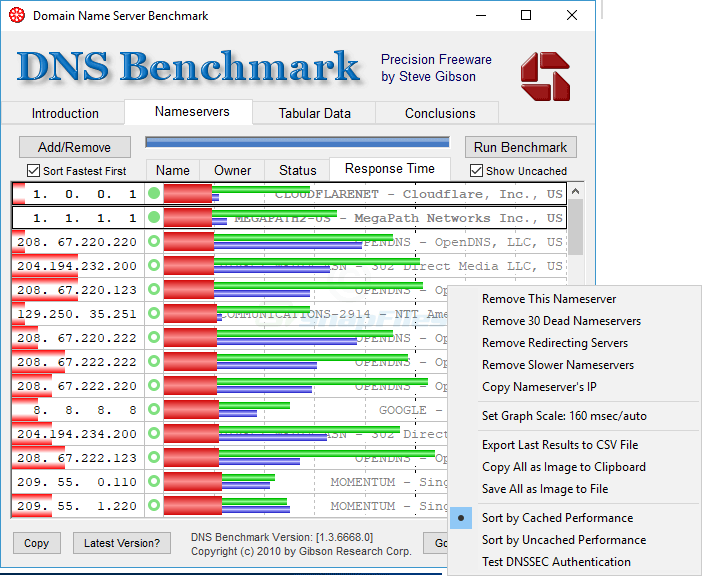Click the status circle for 1.0.0.1
The height and width of the screenshot is (576, 702).
[x=154, y=193]
